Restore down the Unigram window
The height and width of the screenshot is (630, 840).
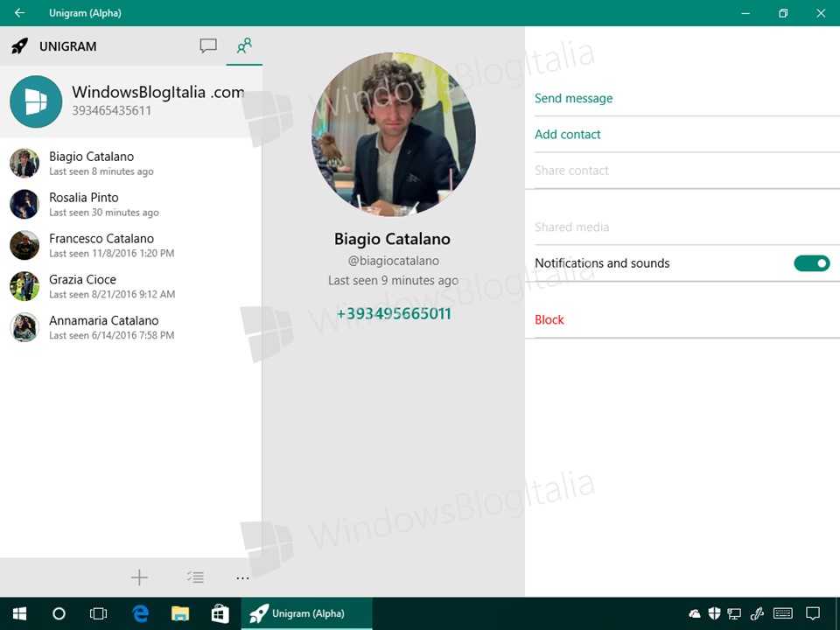point(783,13)
